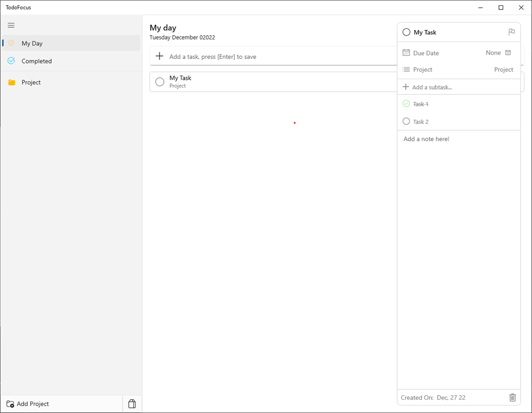Open the Project selector dropdown
Screen dimensions: 532x413
click(503, 70)
